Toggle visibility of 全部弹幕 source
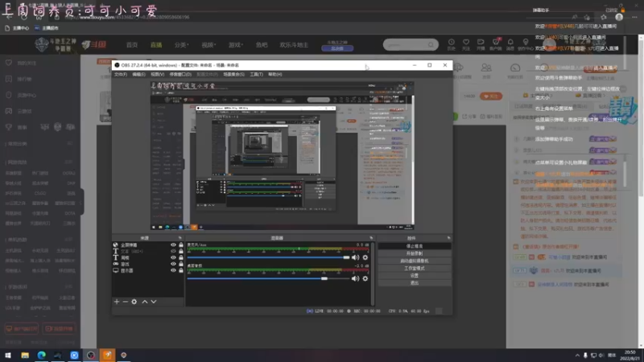 (173, 245)
